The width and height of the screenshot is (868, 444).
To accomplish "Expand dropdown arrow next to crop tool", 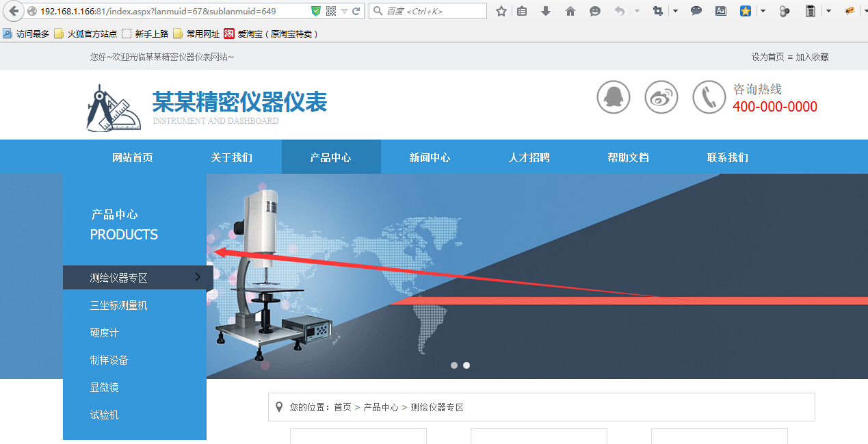I will [675, 11].
